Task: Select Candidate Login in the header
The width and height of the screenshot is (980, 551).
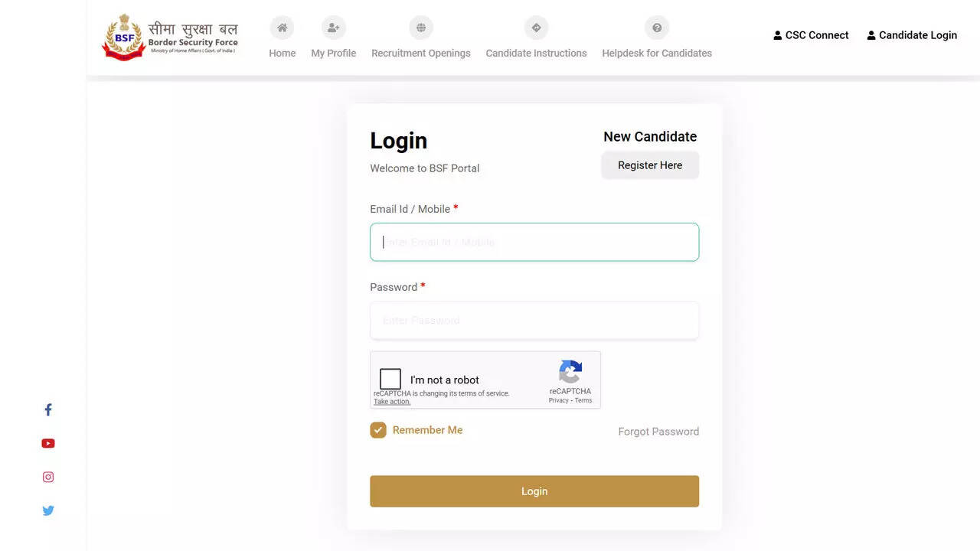Action: pyautogui.click(x=912, y=35)
